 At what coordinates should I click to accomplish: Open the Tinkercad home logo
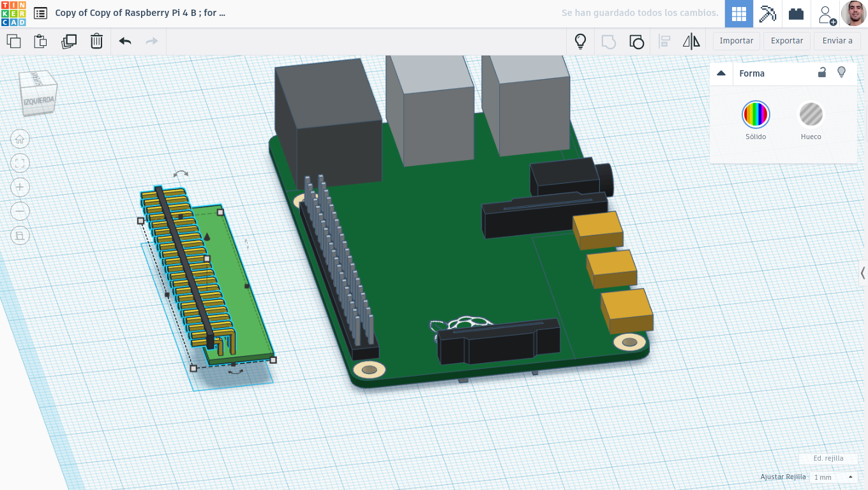13,13
